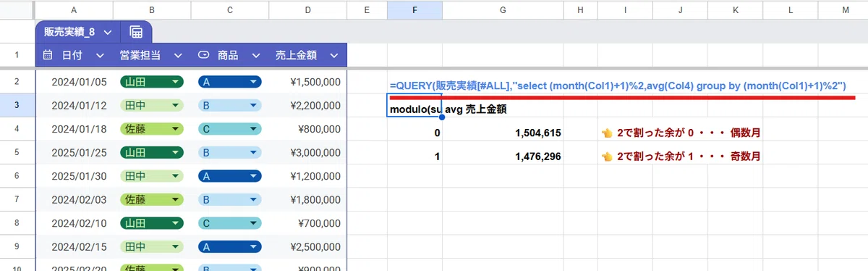Select the ¥800,000 amount cell
The width and height of the screenshot is (868, 271).
pos(308,129)
